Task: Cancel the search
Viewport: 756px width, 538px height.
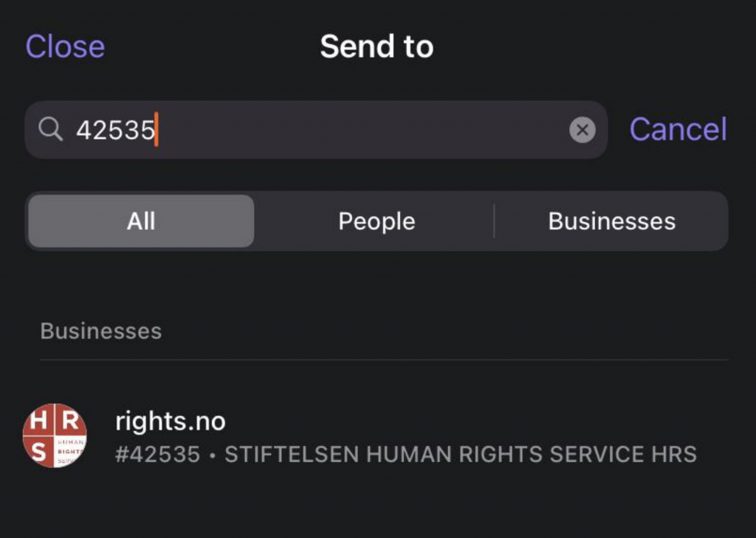Action: pos(677,130)
